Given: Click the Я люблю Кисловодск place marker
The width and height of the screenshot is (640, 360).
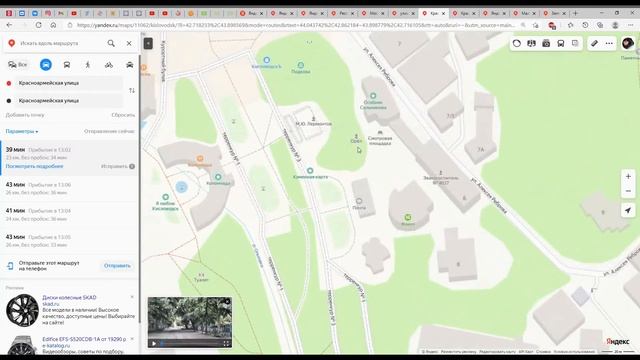Looking at the screenshot, I should [166, 197].
